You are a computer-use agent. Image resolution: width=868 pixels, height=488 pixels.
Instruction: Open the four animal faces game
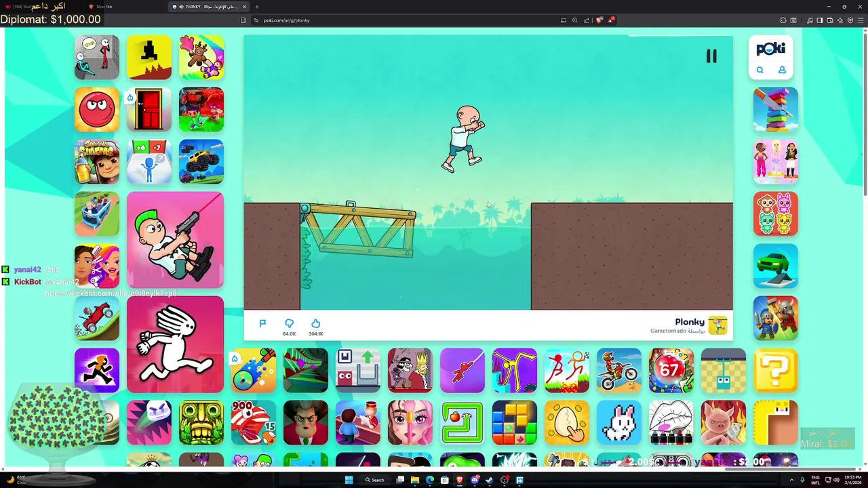click(x=776, y=213)
